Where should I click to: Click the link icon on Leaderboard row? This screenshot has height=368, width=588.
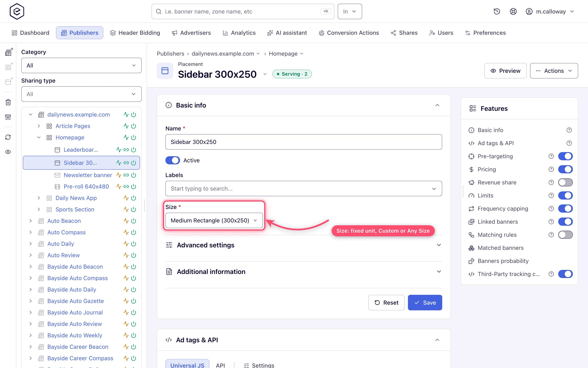click(126, 150)
